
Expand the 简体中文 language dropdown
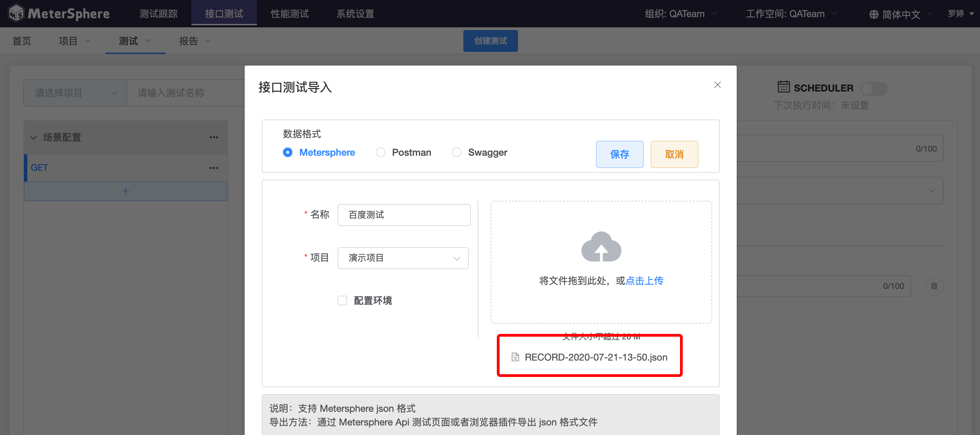coord(901,14)
